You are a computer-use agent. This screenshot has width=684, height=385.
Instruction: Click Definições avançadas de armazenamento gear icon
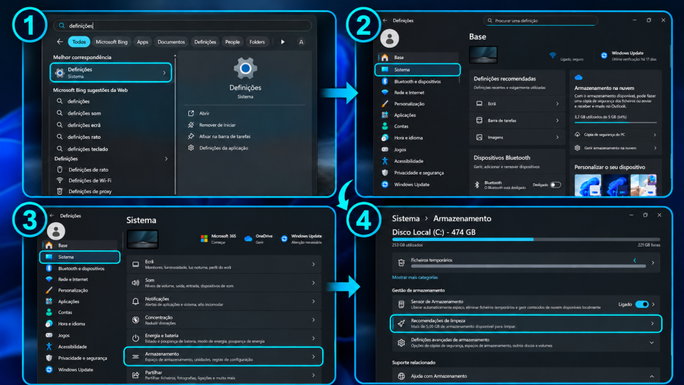coord(401,343)
